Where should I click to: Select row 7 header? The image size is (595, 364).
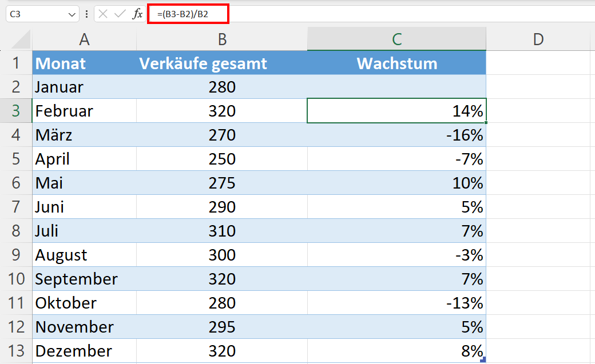[x=16, y=207]
